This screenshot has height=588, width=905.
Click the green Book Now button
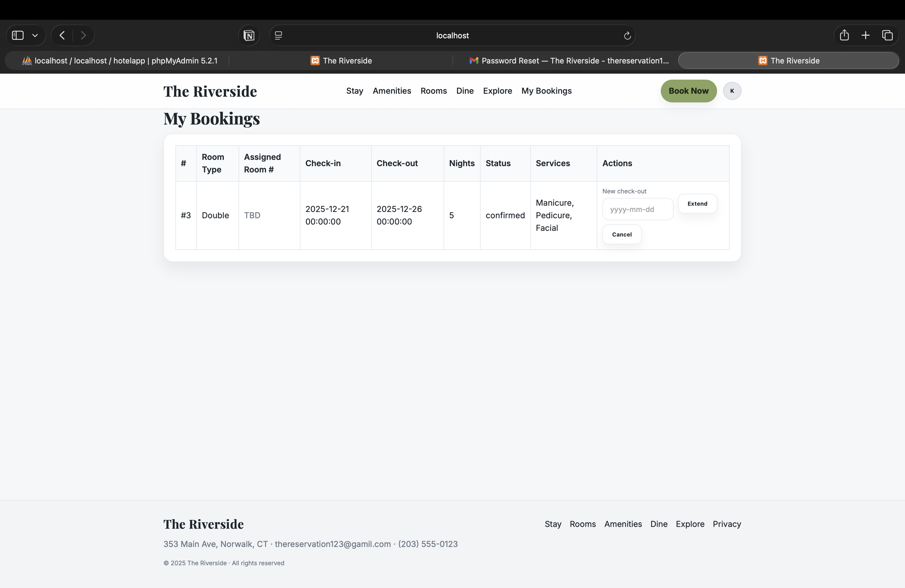pos(688,91)
